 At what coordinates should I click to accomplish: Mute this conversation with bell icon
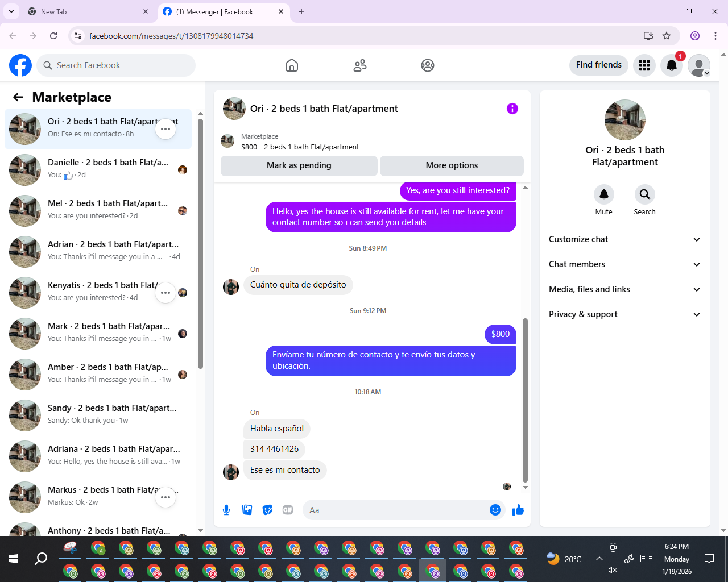coord(604,194)
